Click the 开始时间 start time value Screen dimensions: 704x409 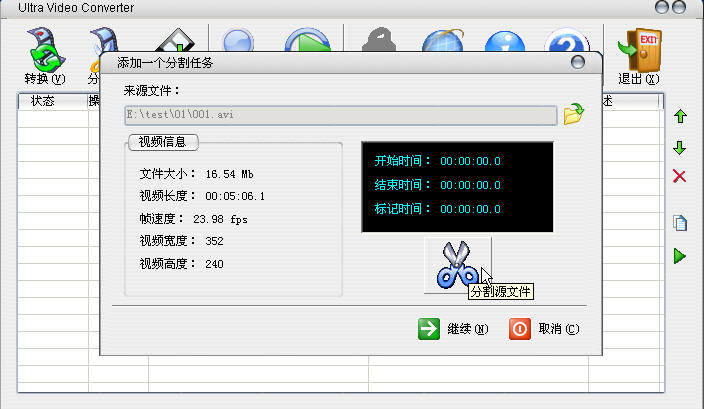(x=470, y=161)
